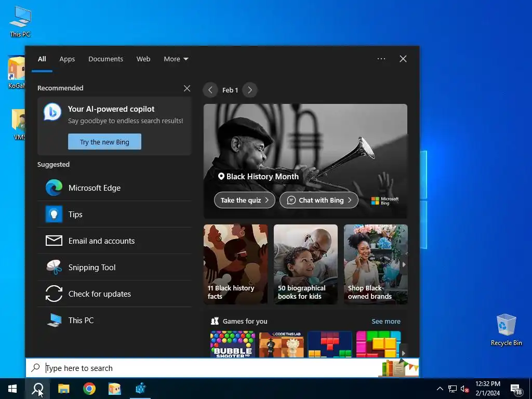Open File Explorer from the taskbar
This screenshot has height=399, width=532.
tap(63, 389)
